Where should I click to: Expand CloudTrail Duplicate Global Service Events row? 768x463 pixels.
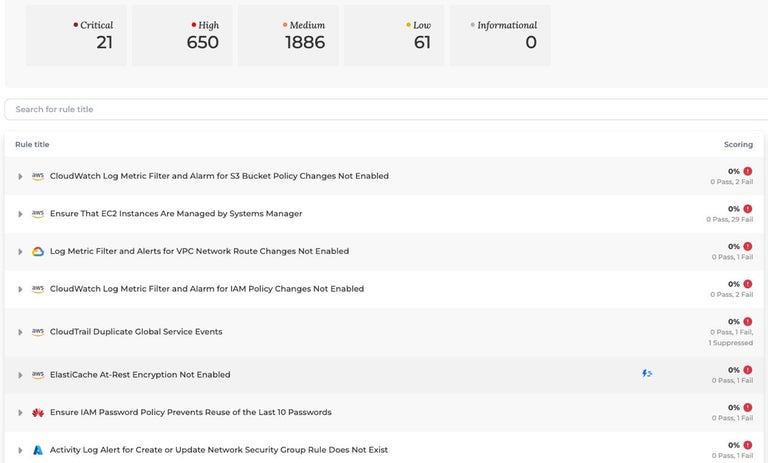(20, 332)
